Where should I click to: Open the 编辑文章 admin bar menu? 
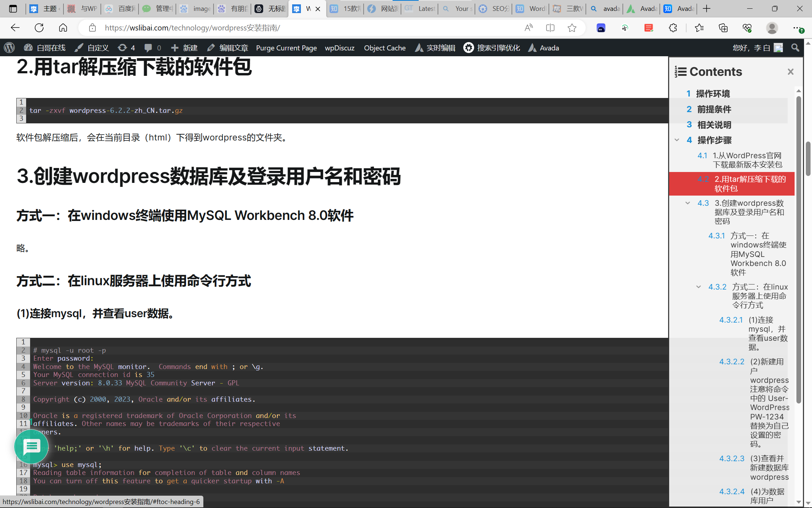pos(228,48)
